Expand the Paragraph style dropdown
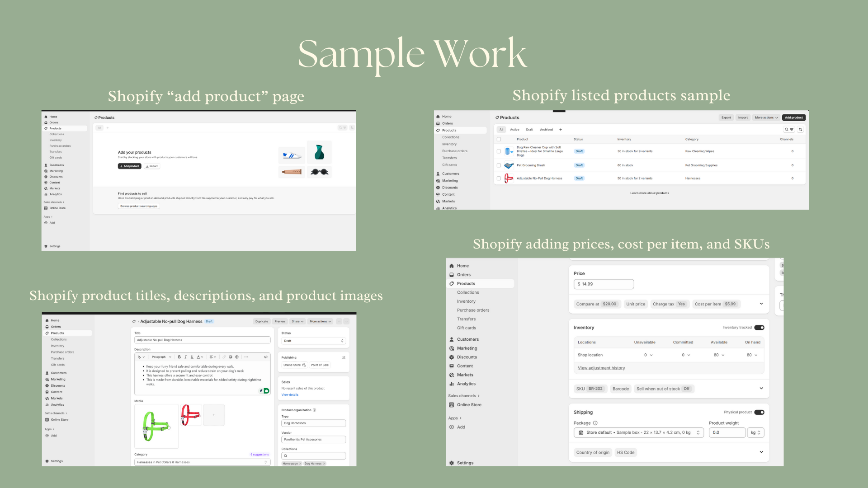 (x=161, y=357)
